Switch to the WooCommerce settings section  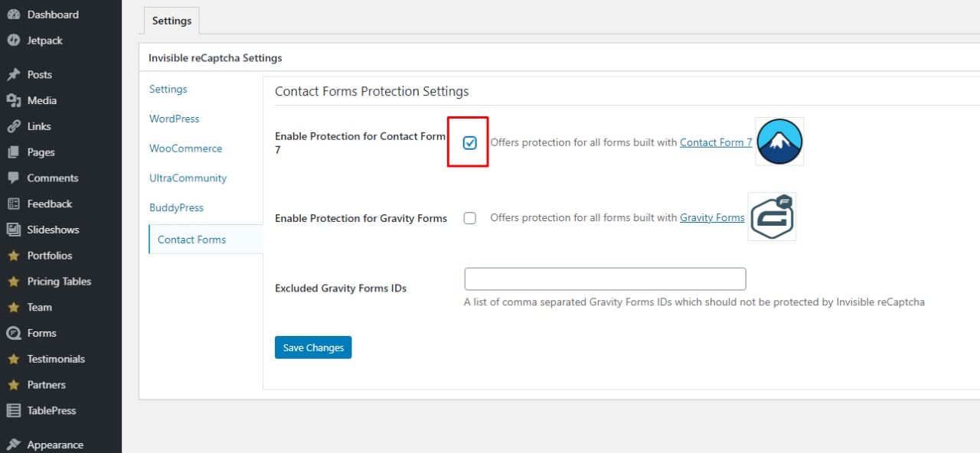pos(185,148)
